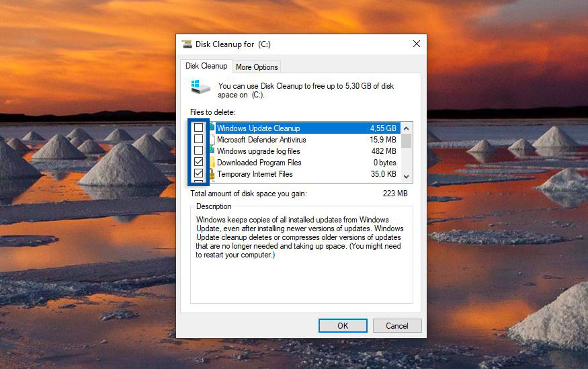Click the Temporary Internet Files lock icon
Image resolution: width=588 pixels, height=369 pixels.
212,174
